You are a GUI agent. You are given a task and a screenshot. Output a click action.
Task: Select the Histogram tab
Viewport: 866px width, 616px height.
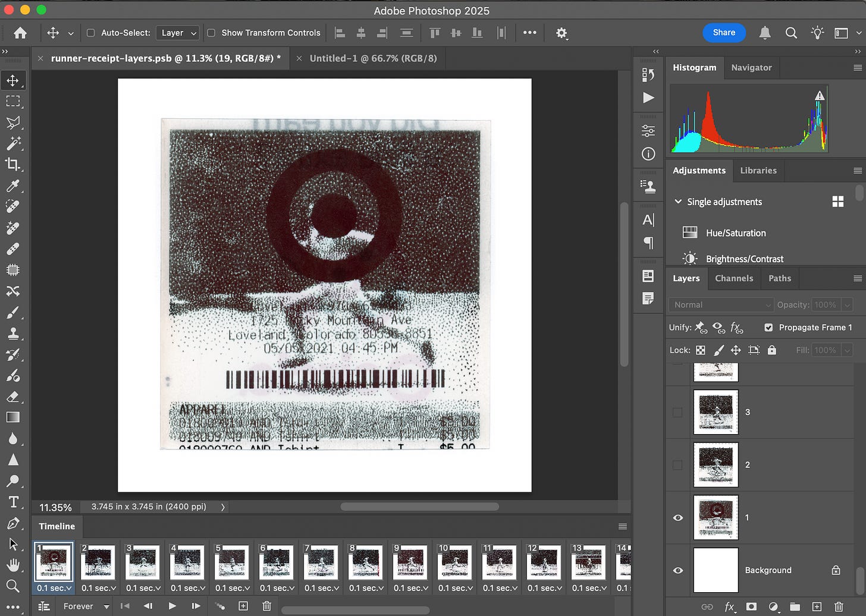tap(694, 68)
